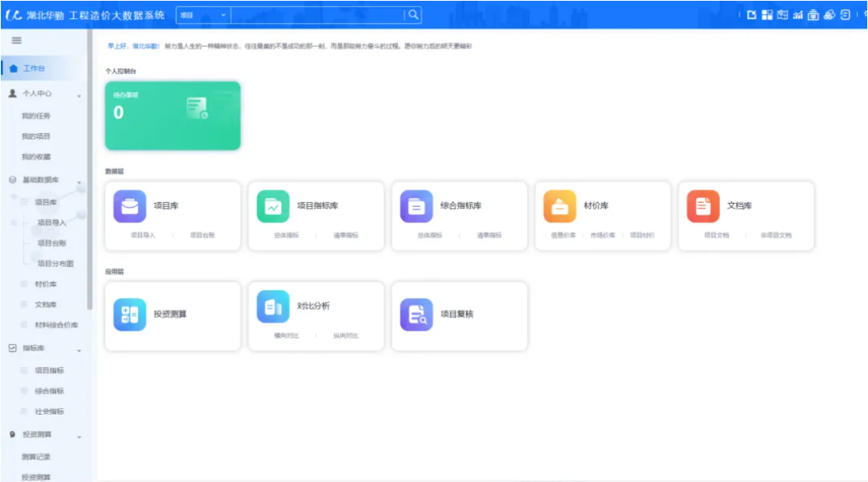Collapse sidebar with the hamburger menu icon

point(16,40)
